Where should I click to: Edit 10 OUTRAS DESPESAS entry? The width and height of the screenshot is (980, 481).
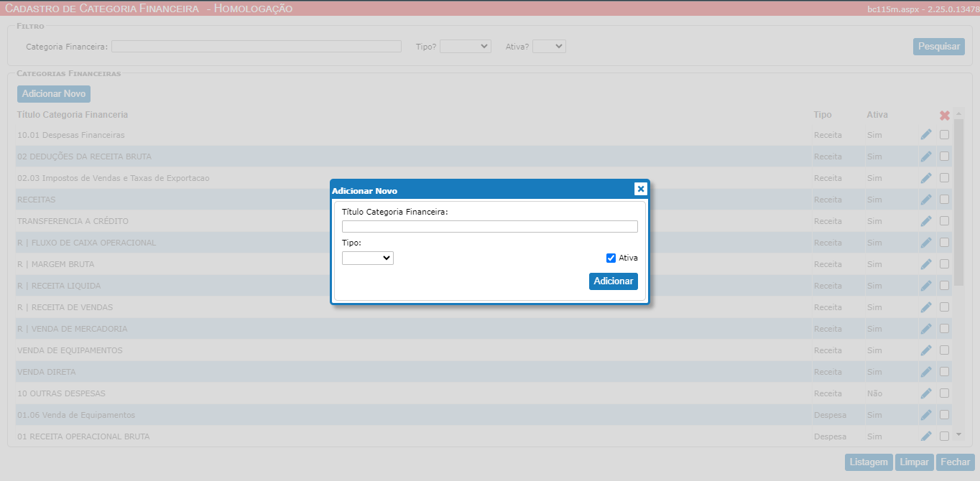click(926, 393)
